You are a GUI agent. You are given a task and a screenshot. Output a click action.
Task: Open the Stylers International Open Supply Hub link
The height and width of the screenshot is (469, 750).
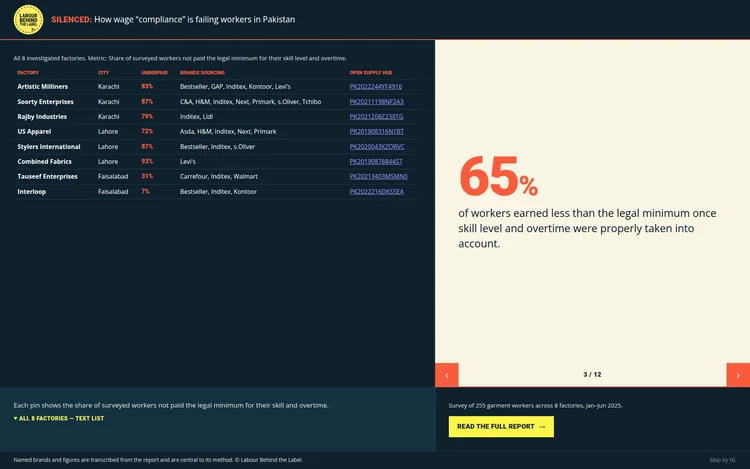pos(377,147)
